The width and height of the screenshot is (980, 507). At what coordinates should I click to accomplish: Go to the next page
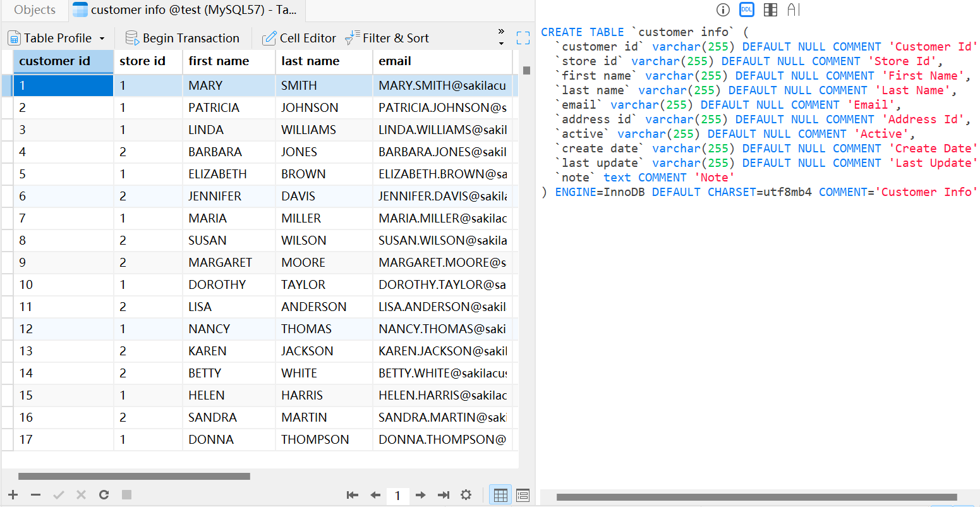[x=421, y=495]
